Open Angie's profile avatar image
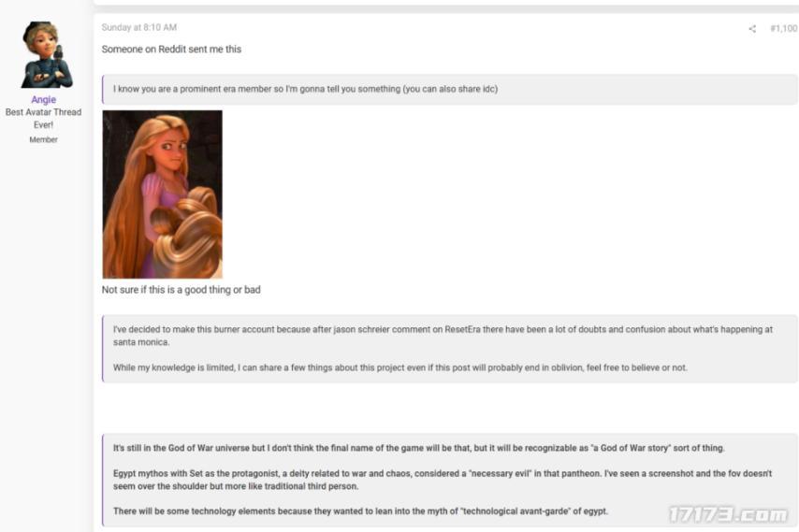 (46, 54)
